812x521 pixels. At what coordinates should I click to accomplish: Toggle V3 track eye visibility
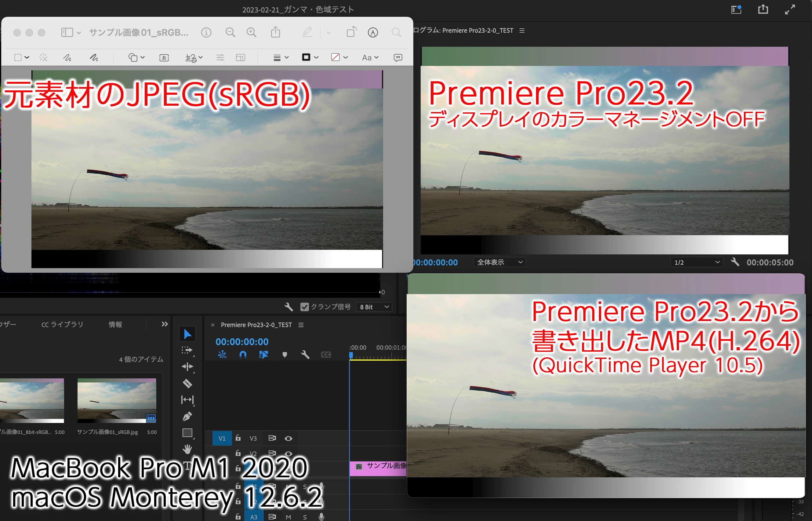(288, 439)
